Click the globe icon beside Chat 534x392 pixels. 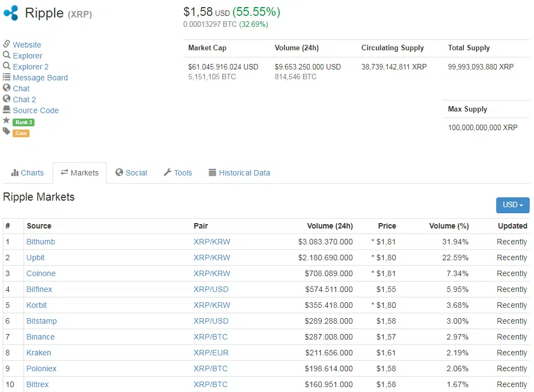point(7,88)
